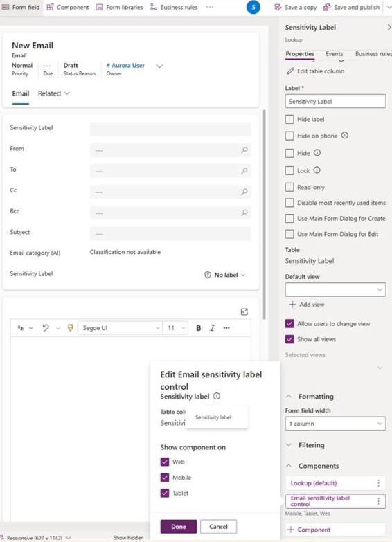Check Disable most recently used items
The height and width of the screenshot is (542, 392).
[289, 203]
